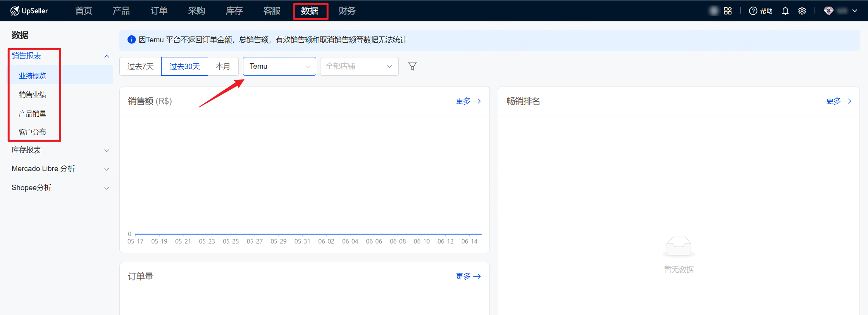The image size is (868, 315).
Task: Expand the Shopee分析 section
Action: 60,188
